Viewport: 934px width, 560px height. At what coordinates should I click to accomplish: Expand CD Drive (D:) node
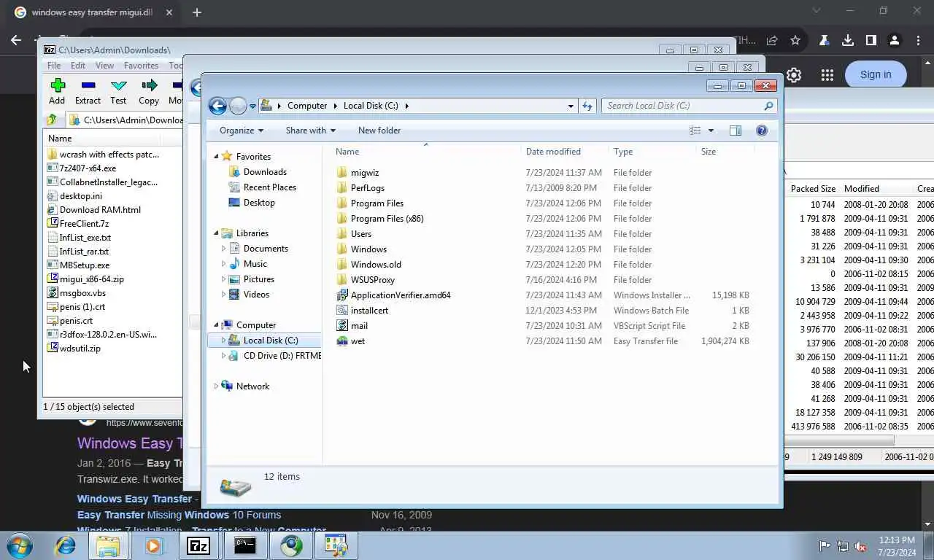coord(223,356)
